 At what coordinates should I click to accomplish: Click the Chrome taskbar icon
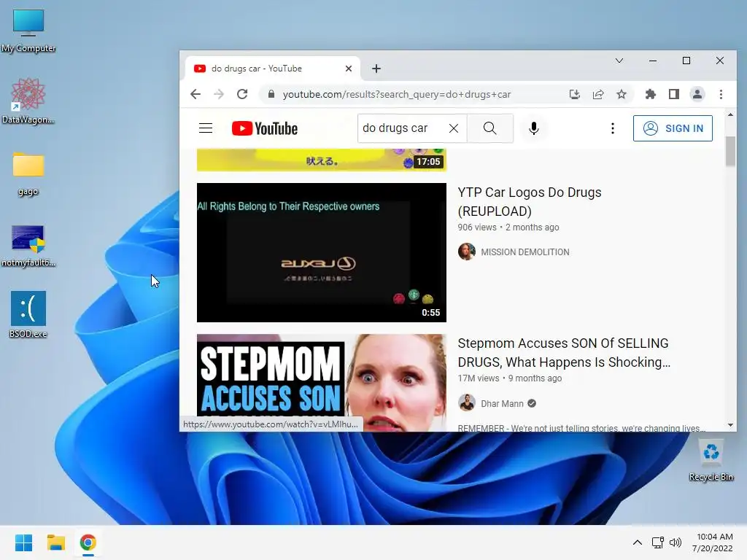pyautogui.click(x=88, y=542)
